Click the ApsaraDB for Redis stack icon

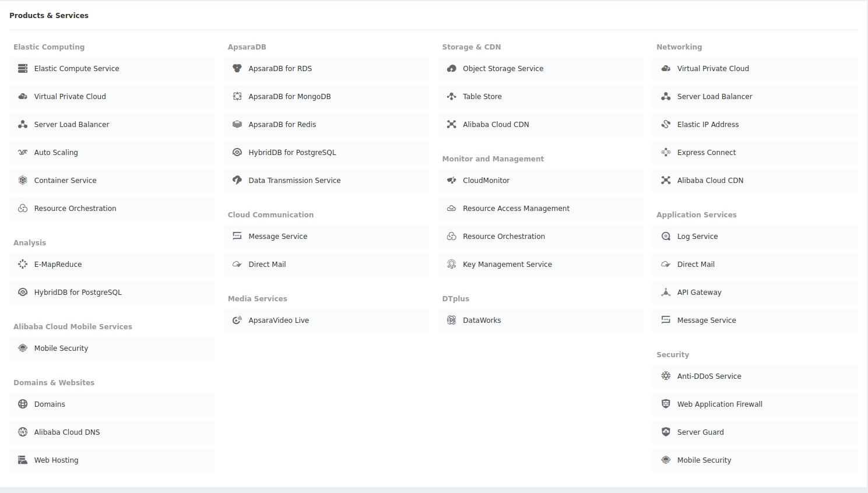pos(237,125)
